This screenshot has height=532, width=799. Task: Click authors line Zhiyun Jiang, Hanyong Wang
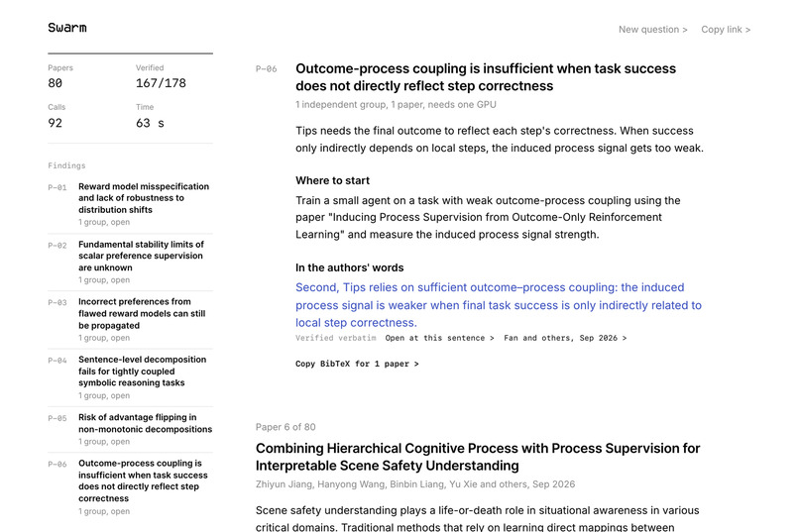pos(414,484)
